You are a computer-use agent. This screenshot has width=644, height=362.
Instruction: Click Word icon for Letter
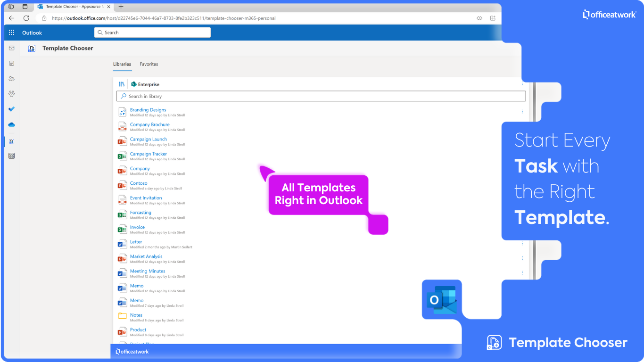coord(122,244)
